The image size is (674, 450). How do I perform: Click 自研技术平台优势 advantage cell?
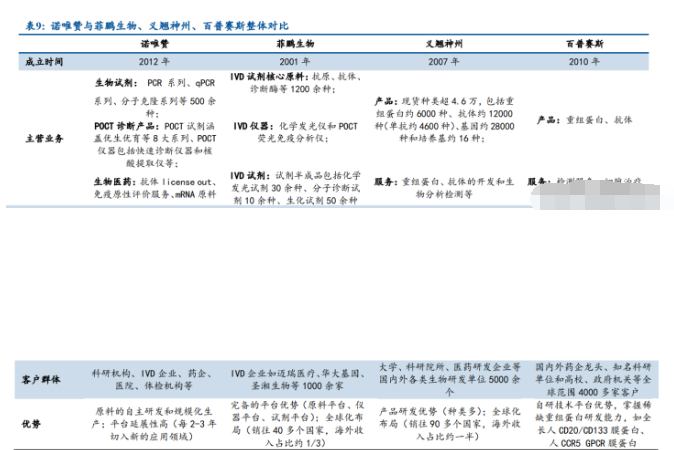pos(593,424)
